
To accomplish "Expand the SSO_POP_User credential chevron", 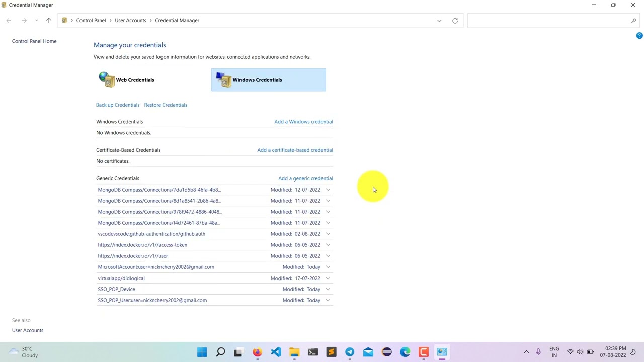I will click(x=328, y=300).
